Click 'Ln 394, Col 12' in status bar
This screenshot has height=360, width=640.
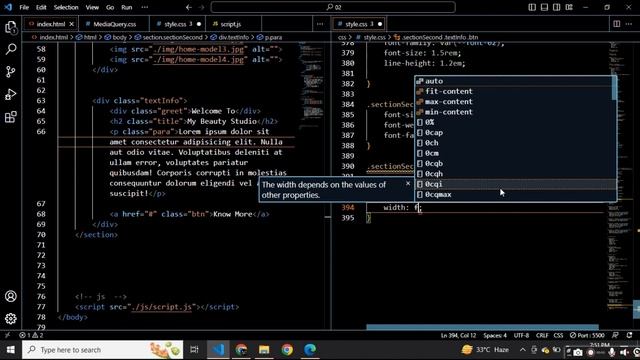[458, 335]
